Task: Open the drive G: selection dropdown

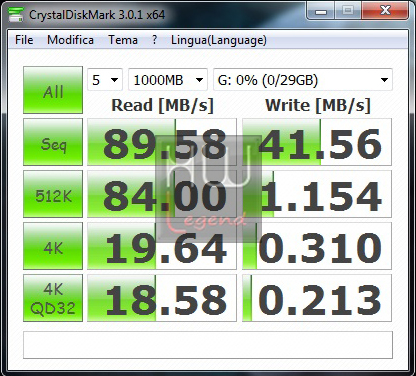Action: click(303, 80)
